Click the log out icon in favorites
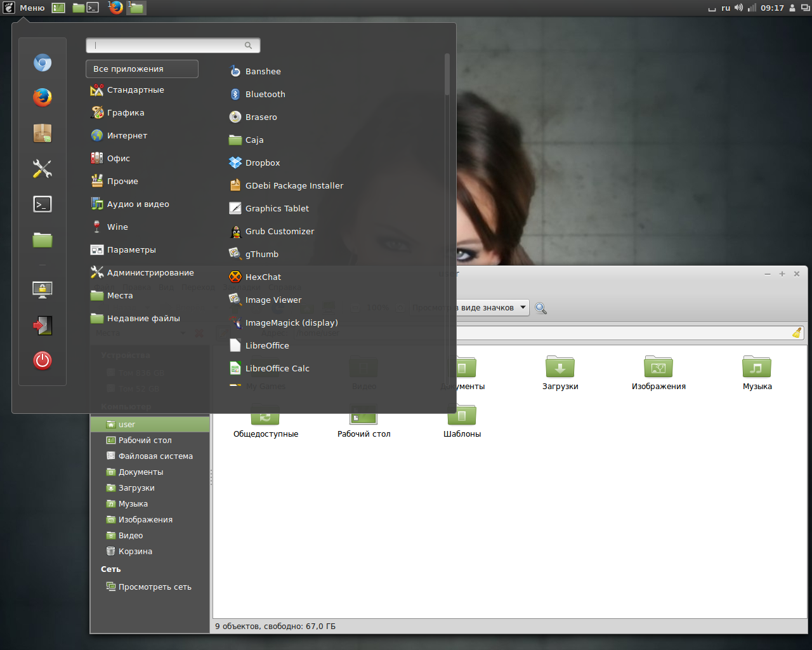Image resolution: width=812 pixels, height=650 pixels. 43,326
